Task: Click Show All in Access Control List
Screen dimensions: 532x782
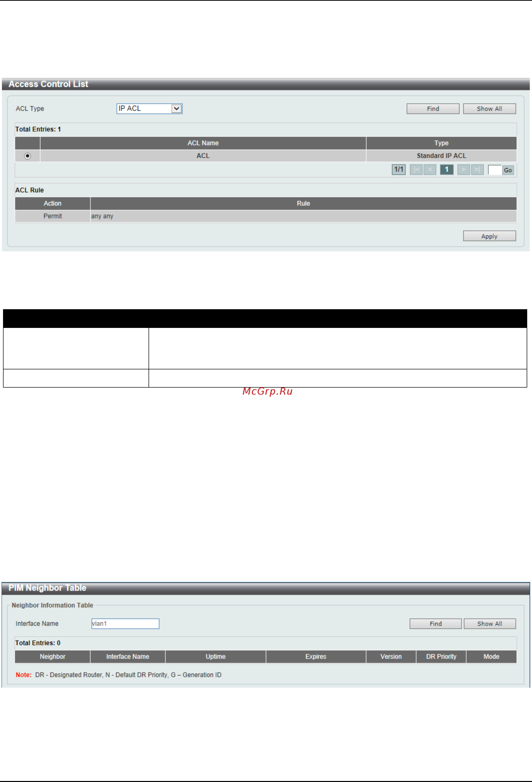Action: pyautogui.click(x=489, y=109)
